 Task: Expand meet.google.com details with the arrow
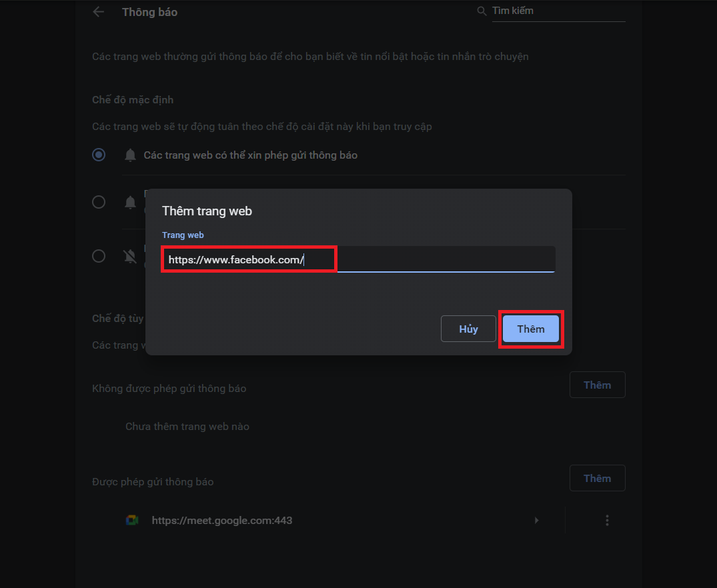tap(536, 520)
